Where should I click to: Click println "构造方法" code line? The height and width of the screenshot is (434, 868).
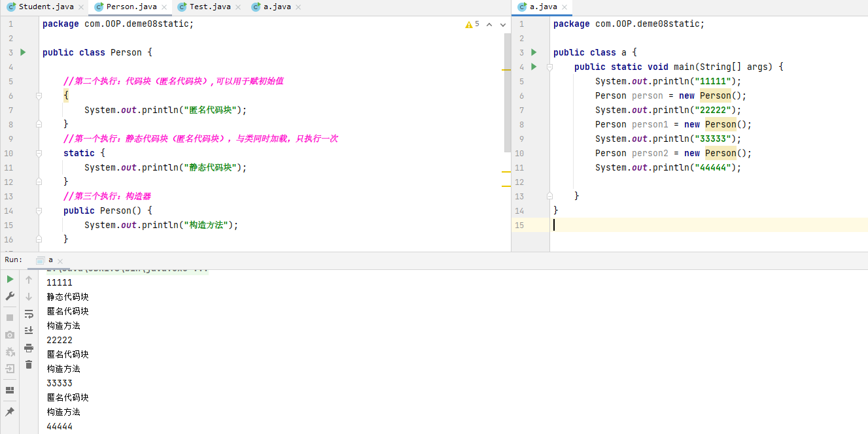pos(162,225)
